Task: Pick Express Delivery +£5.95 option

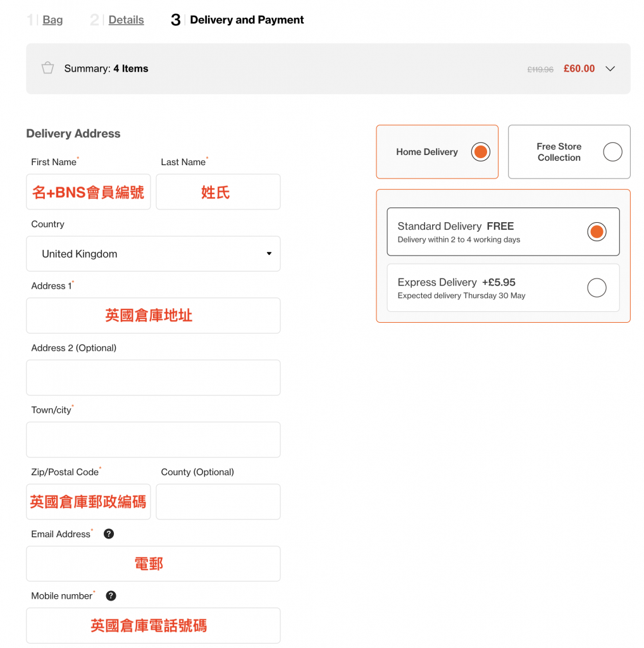Action: pos(596,288)
